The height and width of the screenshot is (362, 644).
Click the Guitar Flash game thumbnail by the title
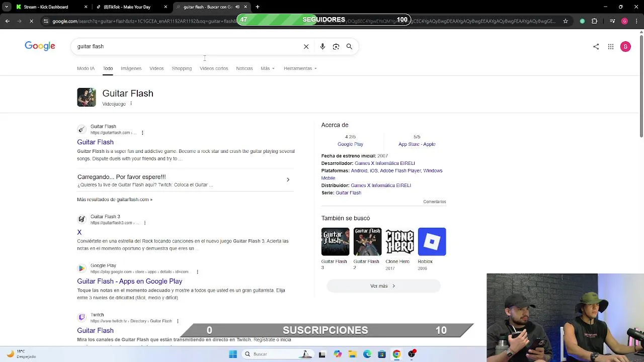[x=87, y=98]
